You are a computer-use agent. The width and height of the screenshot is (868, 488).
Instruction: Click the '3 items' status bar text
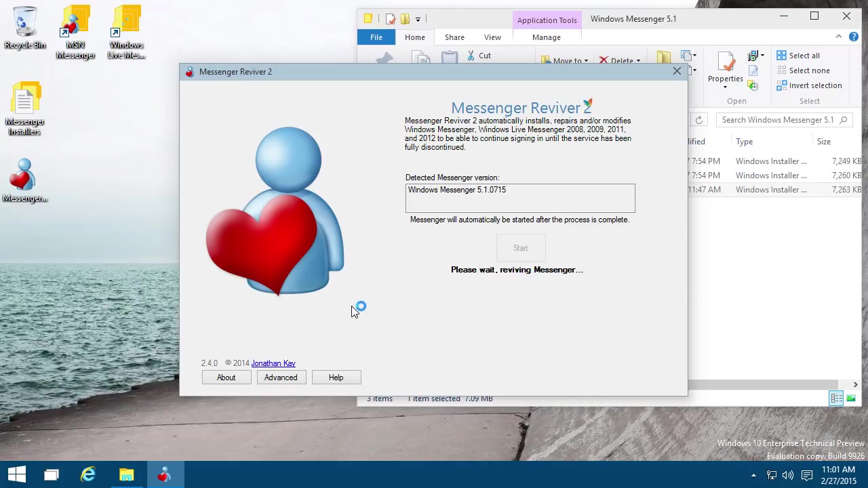[x=380, y=399]
